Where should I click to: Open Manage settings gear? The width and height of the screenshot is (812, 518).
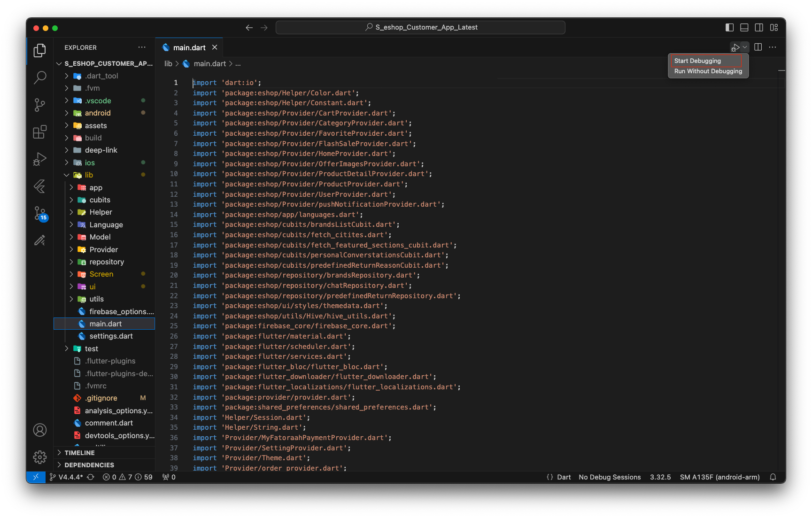tap(40, 457)
